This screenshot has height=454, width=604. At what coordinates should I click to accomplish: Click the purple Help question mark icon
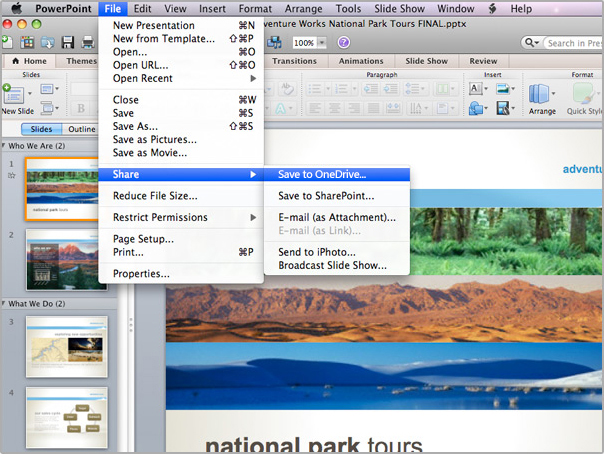(344, 42)
